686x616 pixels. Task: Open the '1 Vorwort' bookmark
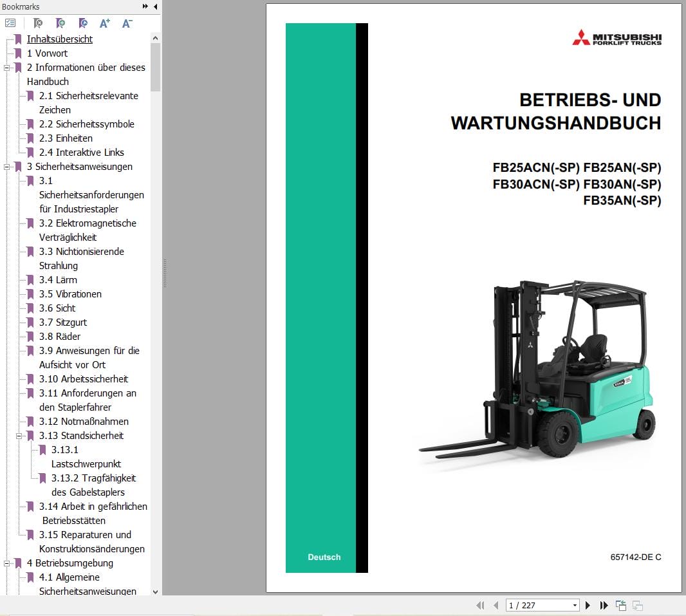point(47,53)
